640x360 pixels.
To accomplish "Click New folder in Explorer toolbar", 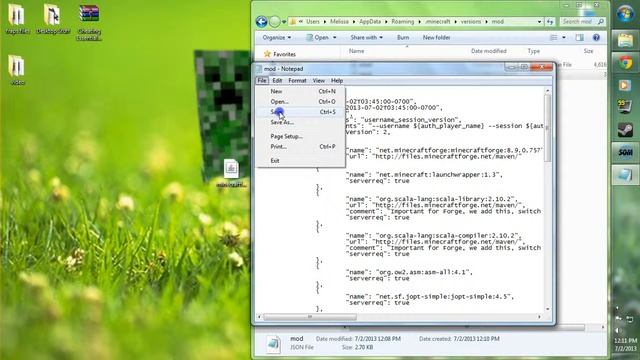I will tap(436, 38).
